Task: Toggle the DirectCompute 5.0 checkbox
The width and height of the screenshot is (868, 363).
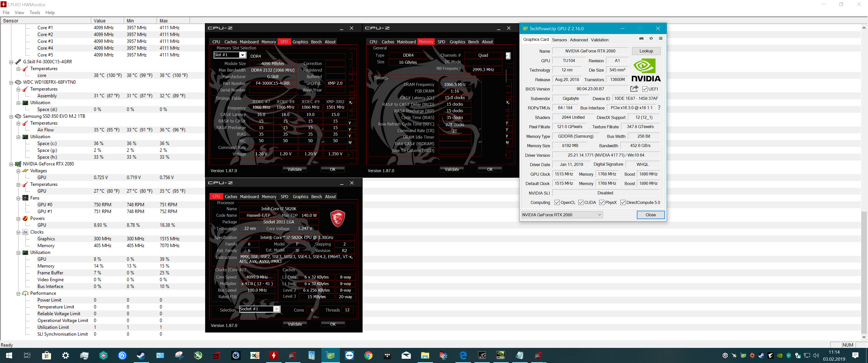Action: tap(623, 202)
